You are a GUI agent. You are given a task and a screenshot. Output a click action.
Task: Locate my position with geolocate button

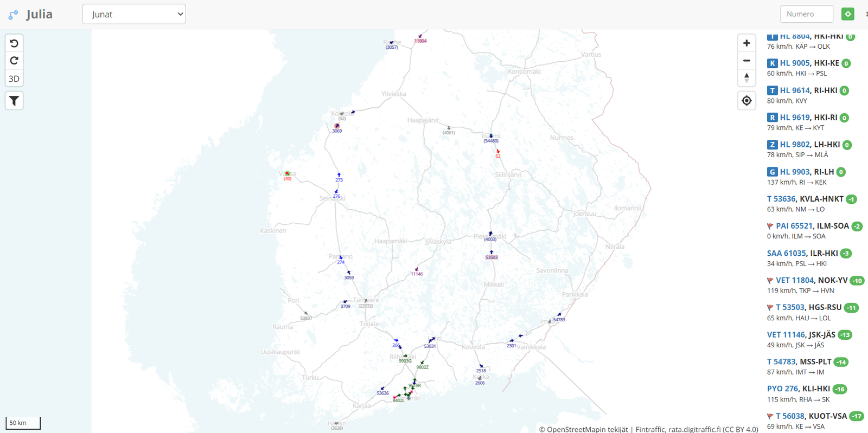click(x=746, y=101)
